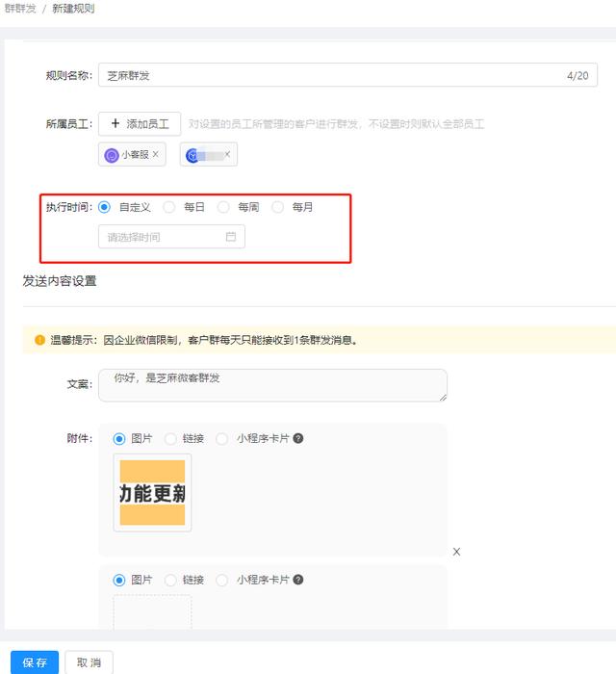The width and height of the screenshot is (616, 674).
Task: Click the 添加员工 button
Action: (x=140, y=124)
